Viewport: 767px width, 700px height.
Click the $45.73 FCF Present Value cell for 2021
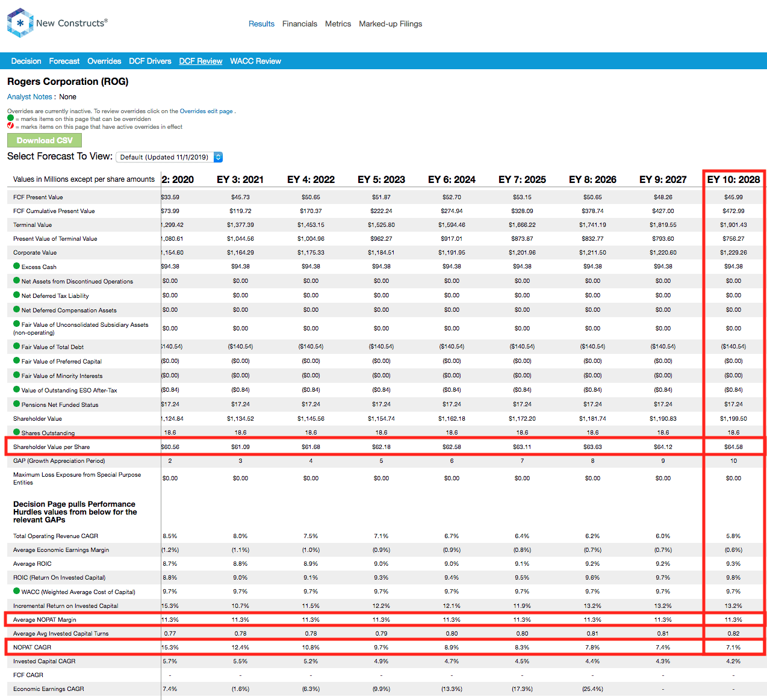click(x=240, y=197)
